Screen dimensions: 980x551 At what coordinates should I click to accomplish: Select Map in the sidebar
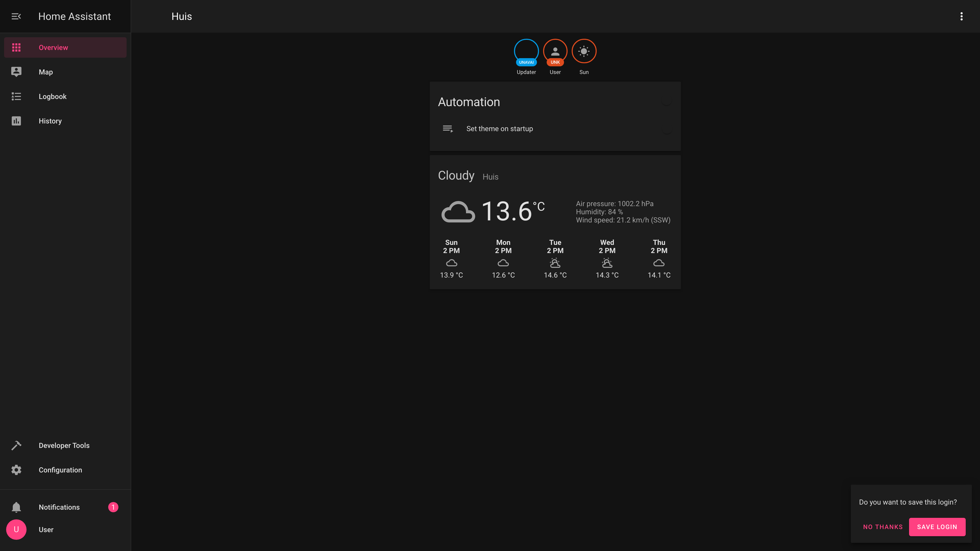point(65,72)
